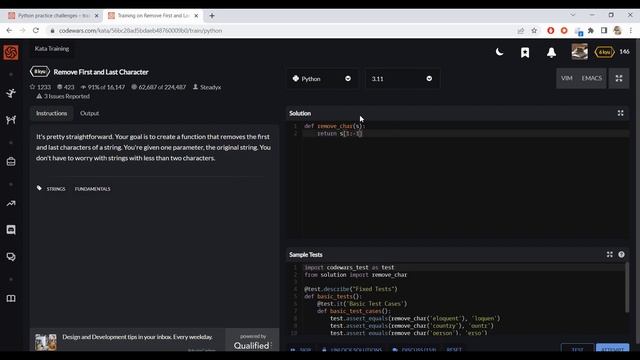The height and width of the screenshot is (360, 640).
Task: Enable VIM editor mode
Action: 567,78
